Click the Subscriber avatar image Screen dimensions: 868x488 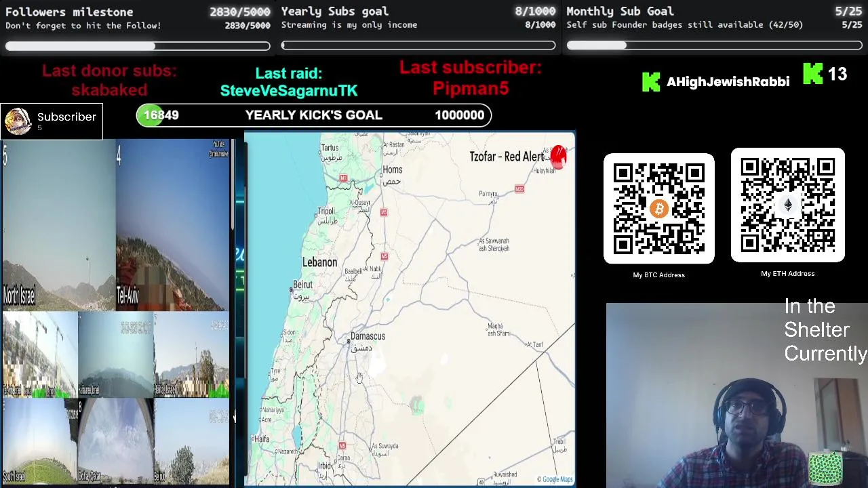click(18, 121)
